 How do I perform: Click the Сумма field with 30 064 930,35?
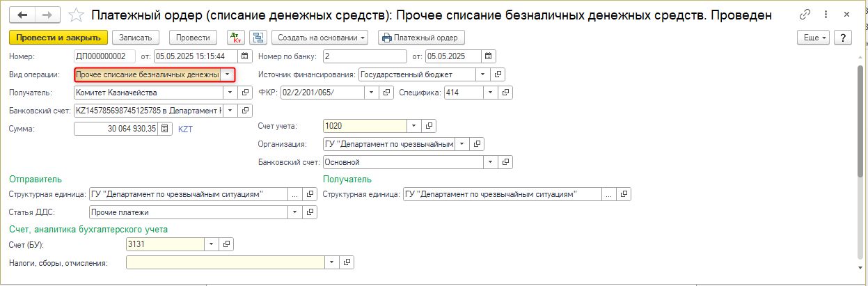click(x=116, y=129)
